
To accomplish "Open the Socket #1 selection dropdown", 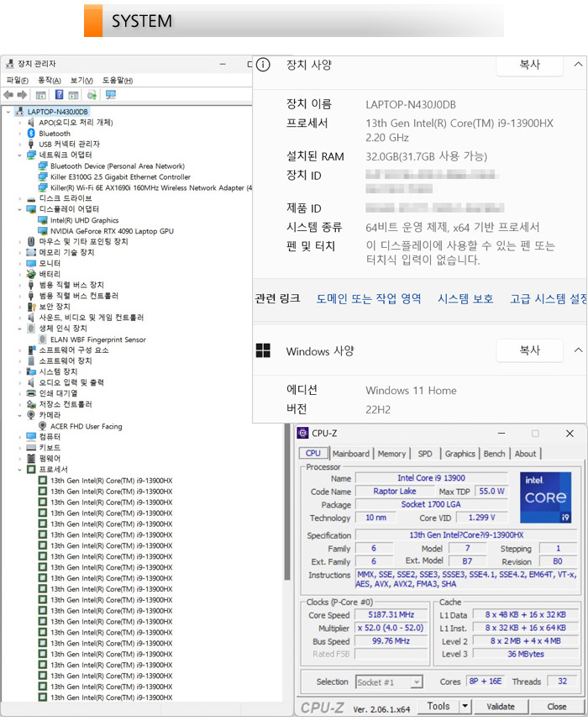I will 417,682.
